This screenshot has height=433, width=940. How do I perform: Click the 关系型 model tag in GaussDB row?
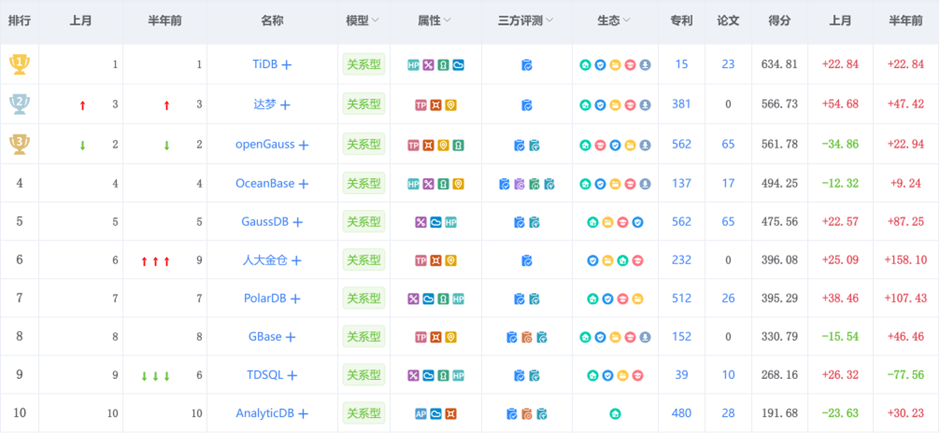click(x=364, y=222)
